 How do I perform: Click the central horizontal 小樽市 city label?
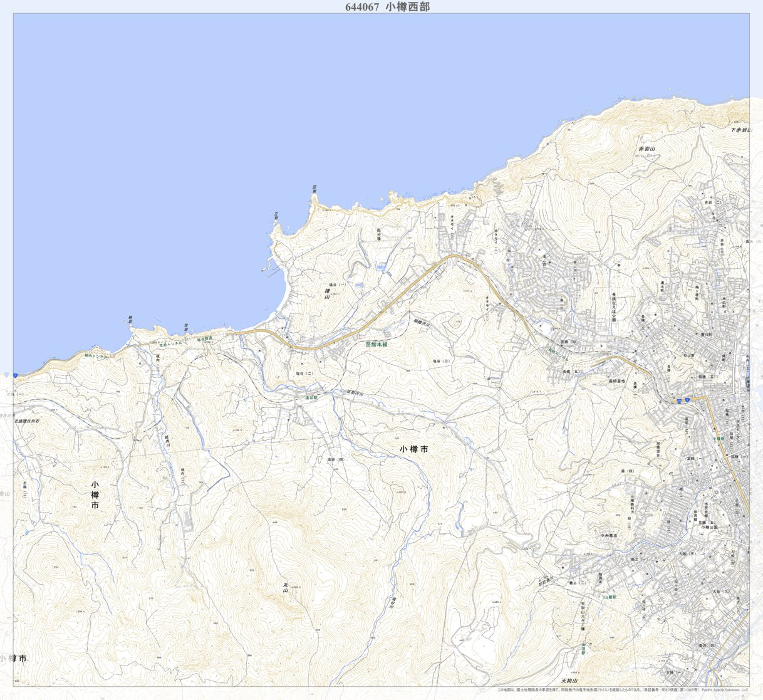[x=413, y=449]
